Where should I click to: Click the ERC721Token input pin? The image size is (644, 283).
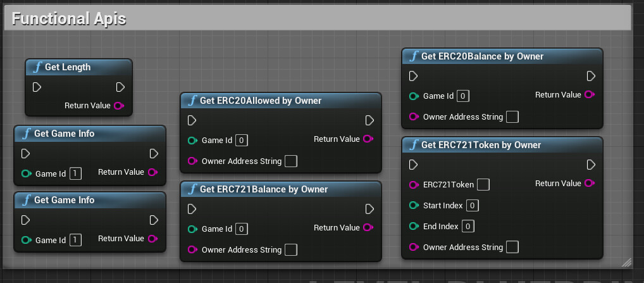coord(414,185)
